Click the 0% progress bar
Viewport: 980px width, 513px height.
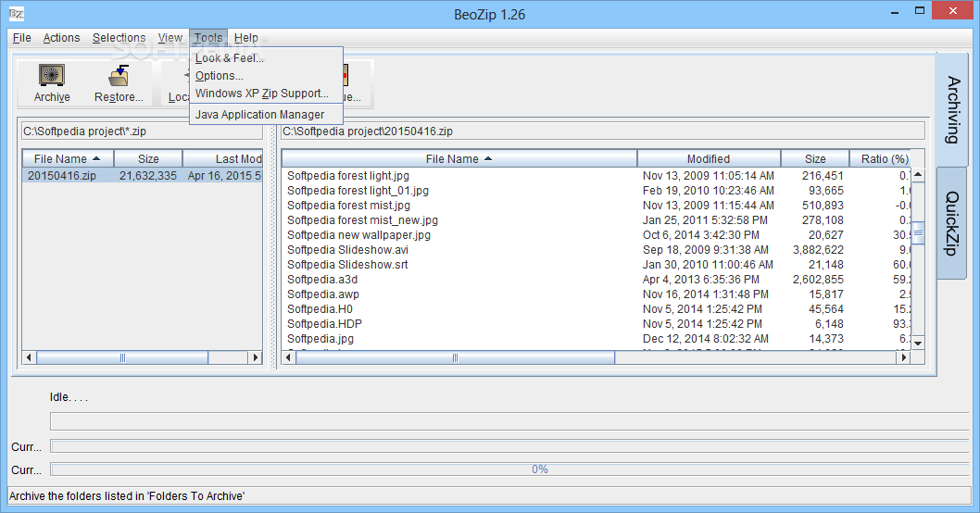tap(509, 469)
